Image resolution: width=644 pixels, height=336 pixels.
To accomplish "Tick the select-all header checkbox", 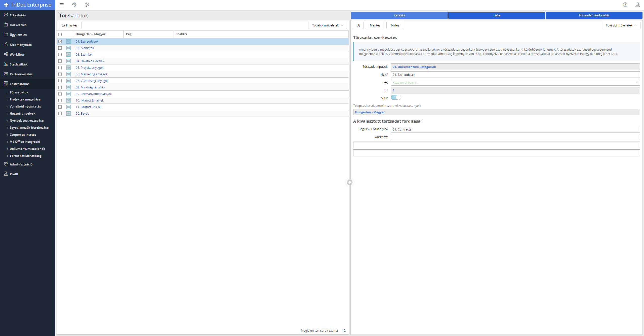I will pyautogui.click(x=60, y=34).
